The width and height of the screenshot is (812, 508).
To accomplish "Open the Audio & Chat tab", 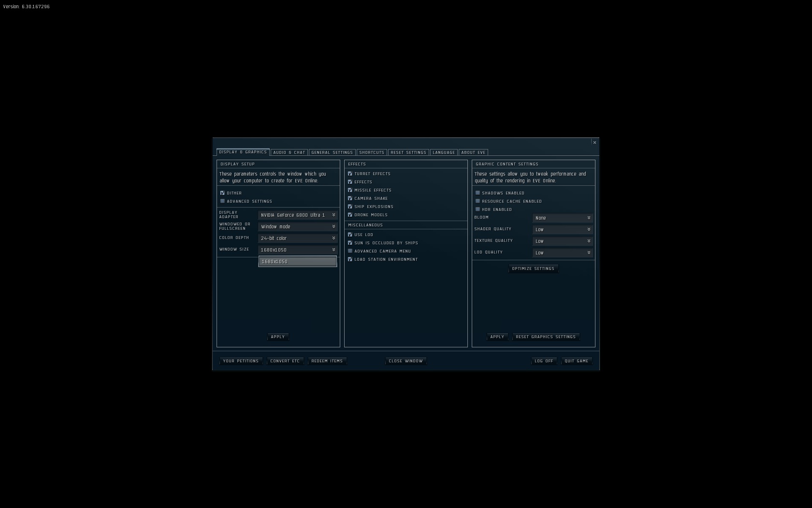I will coord(289,152).
